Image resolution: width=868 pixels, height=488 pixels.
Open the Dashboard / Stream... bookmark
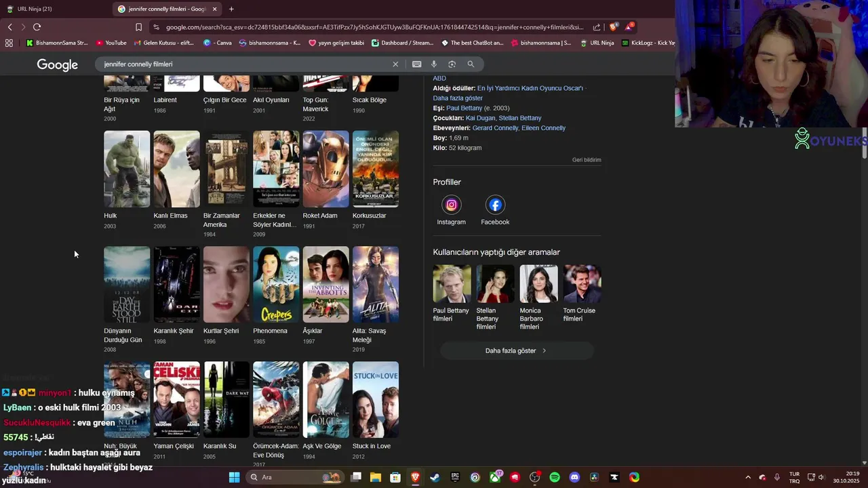point(403,43)
